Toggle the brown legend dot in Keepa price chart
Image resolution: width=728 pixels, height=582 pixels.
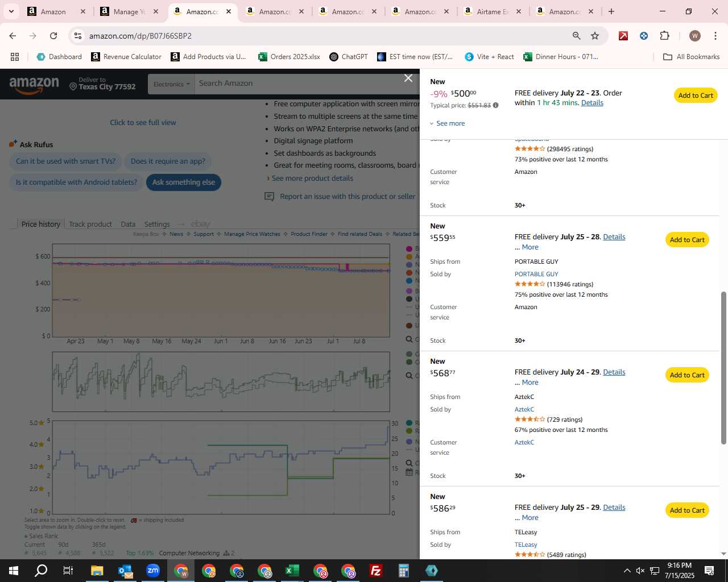click(409, 325)
